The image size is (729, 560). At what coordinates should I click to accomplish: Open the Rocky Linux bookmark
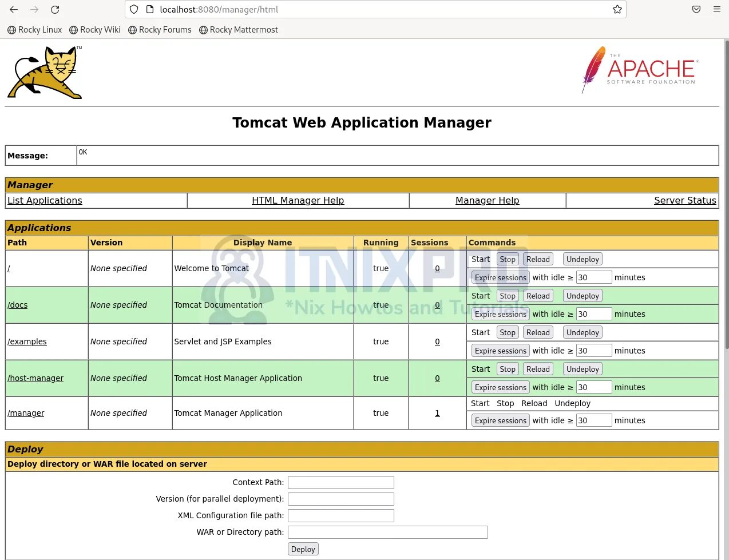pyautogui.click(x=34, y=29)
